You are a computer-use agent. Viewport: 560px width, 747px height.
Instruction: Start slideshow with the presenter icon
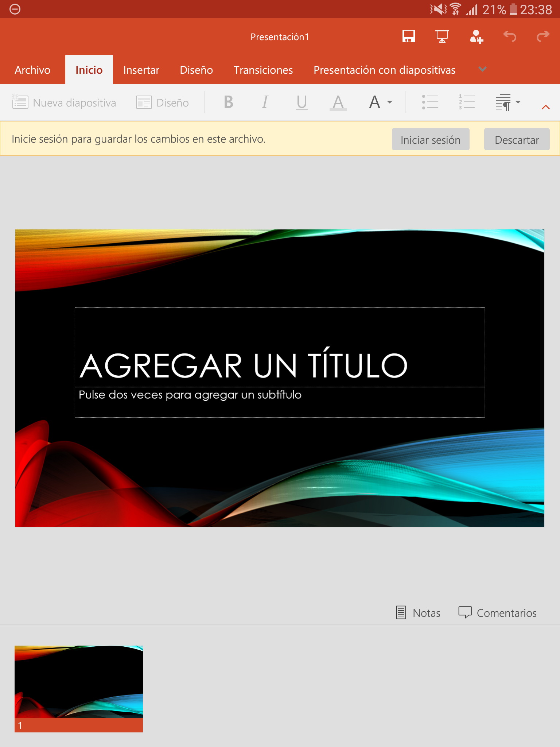(x=442, y=36)
